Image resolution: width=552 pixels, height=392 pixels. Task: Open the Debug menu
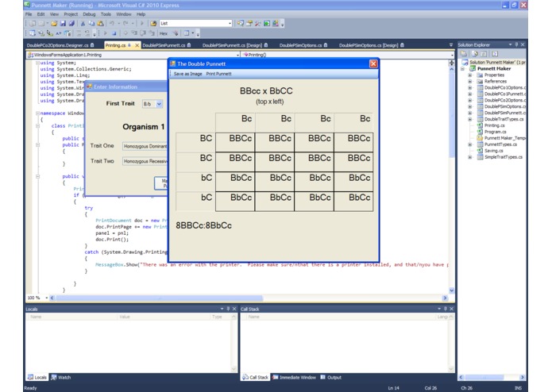coord(89,14)
